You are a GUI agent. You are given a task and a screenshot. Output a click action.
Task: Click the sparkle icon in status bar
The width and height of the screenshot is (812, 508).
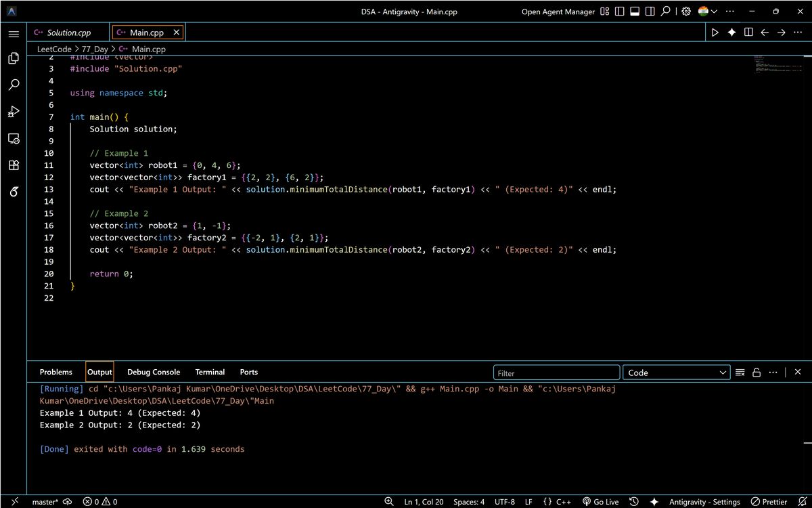(x=654, y=502)
